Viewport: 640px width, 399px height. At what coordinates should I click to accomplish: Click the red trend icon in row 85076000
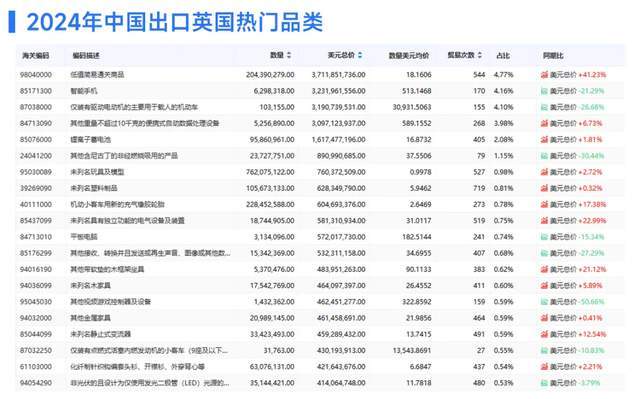(544, 140)
